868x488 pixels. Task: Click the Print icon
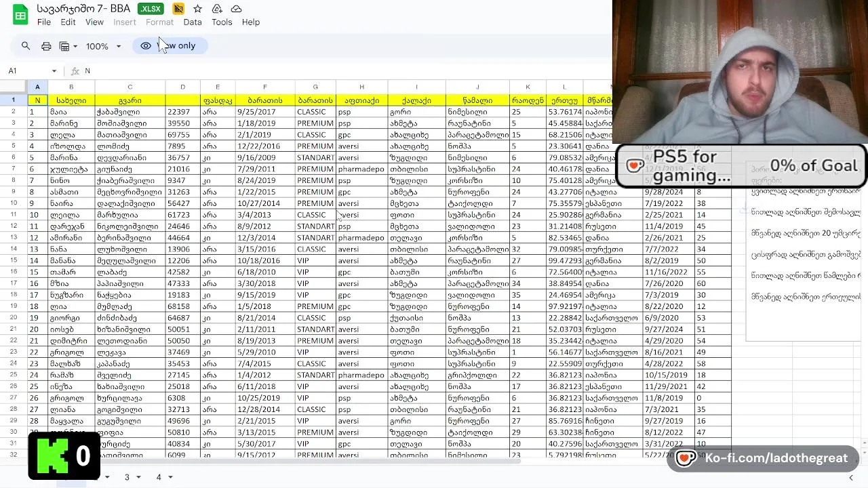(x=46, y=46)
